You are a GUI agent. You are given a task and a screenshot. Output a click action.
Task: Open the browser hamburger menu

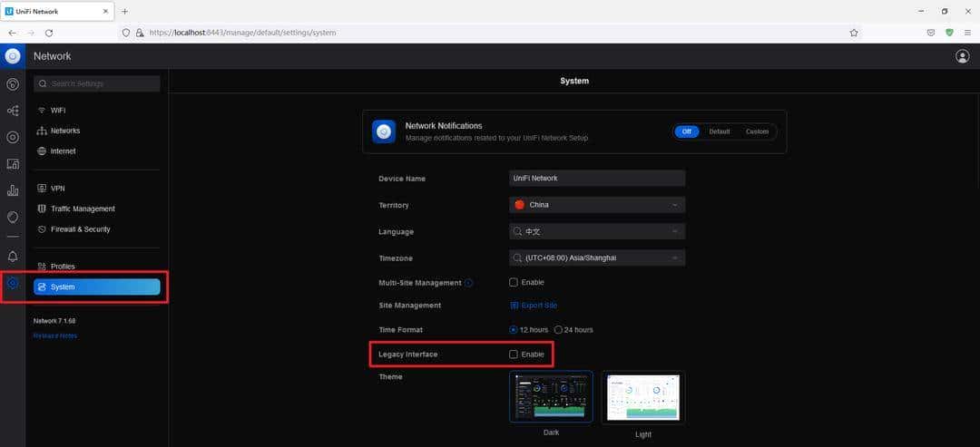[x=967, y=33]
